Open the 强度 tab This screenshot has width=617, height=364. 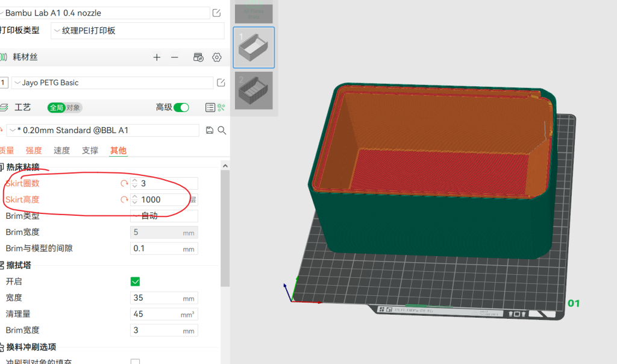click(34, 151)
